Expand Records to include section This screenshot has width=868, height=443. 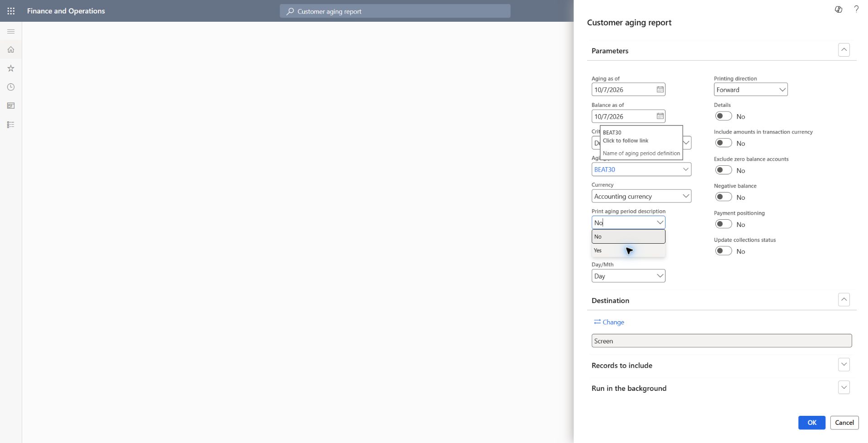tap(844, 365)
